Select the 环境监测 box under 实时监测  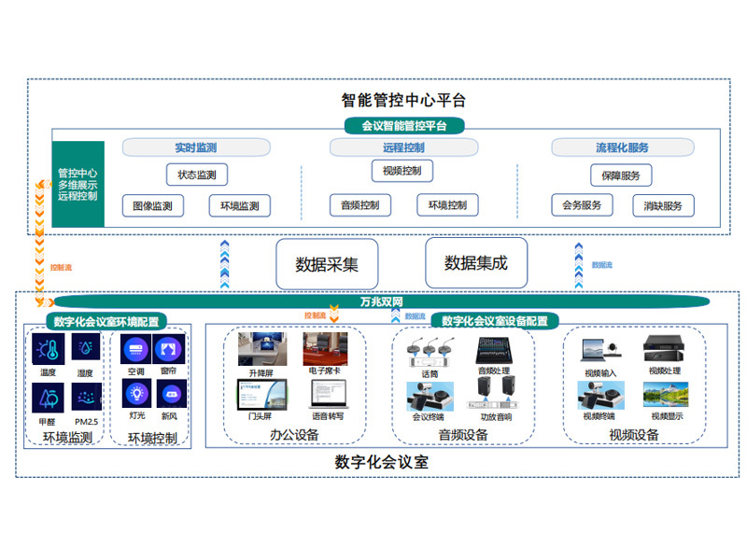tap(240, 206)
